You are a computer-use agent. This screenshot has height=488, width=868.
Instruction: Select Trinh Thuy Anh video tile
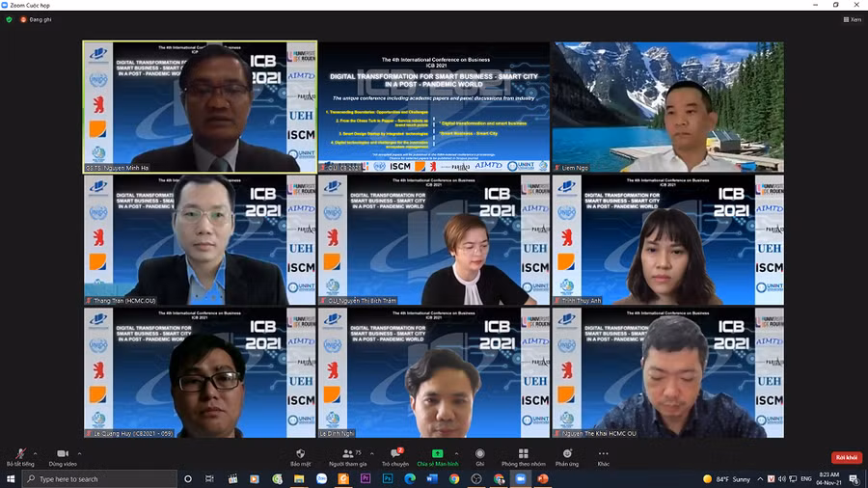668,239
